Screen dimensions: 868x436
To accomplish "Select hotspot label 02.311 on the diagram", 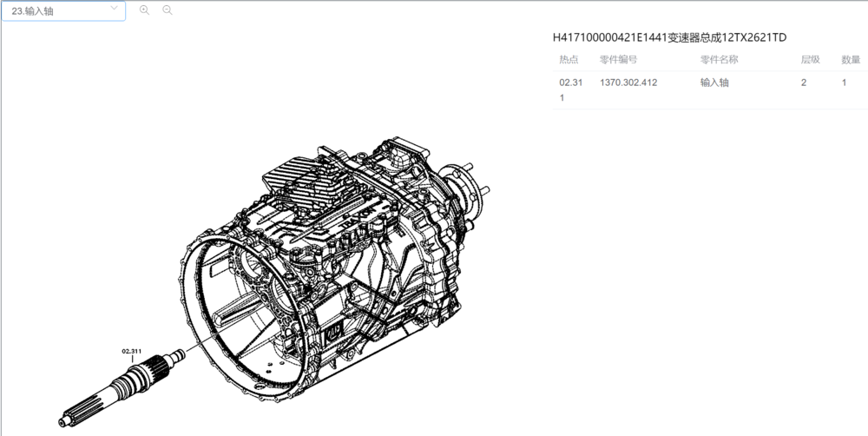I will (x=132, y=352).
